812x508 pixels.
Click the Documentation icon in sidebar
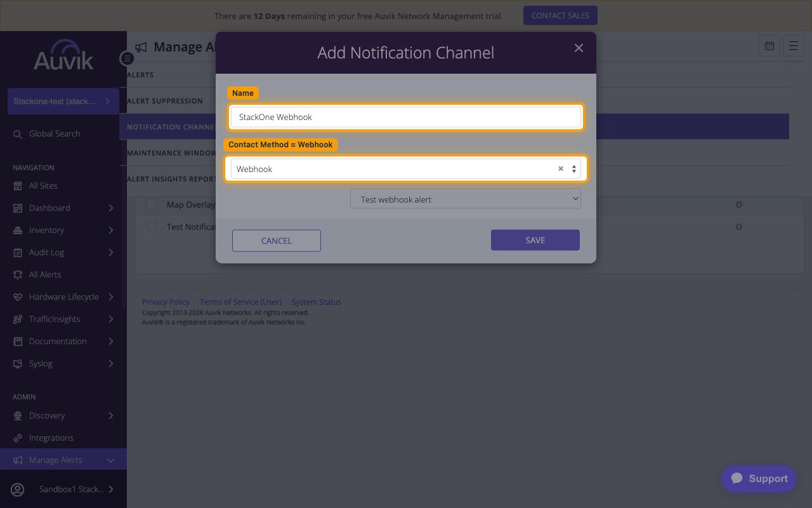[18, 342]
